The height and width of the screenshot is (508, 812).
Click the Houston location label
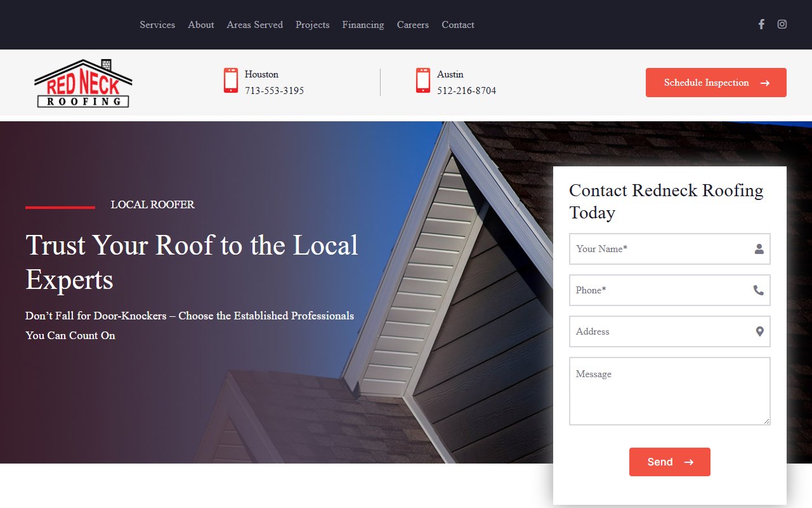coord(261,74)
